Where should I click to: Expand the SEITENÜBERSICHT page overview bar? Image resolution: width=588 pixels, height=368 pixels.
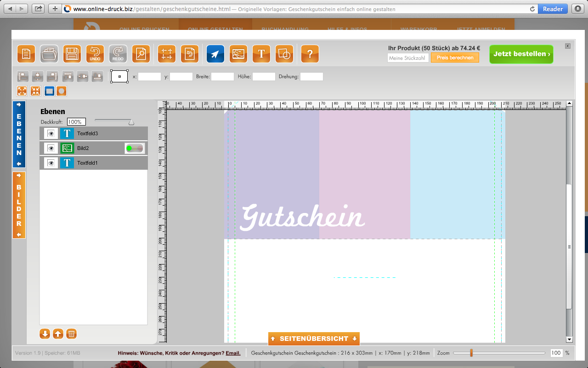[314, 339]
